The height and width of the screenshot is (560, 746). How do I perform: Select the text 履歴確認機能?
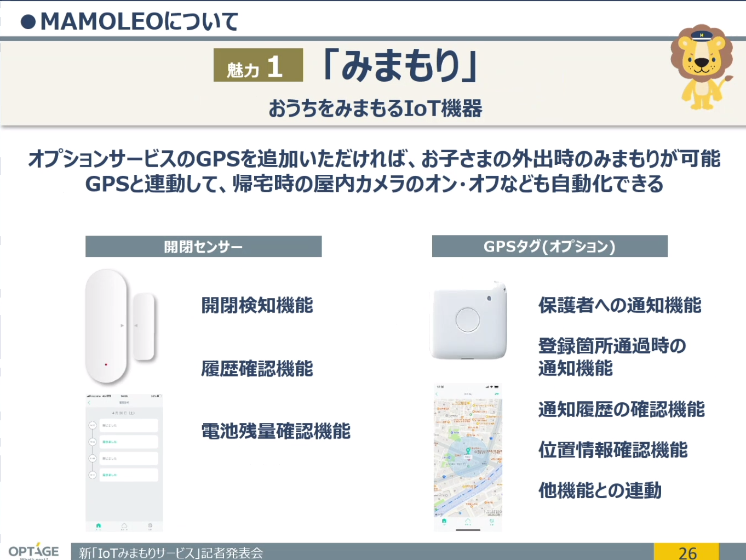pos(257,369)
